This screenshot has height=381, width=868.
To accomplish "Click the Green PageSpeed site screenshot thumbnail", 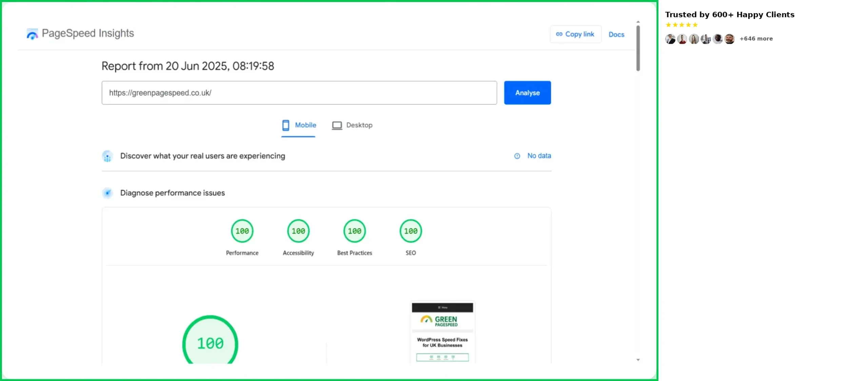I will tap(442, 332).
